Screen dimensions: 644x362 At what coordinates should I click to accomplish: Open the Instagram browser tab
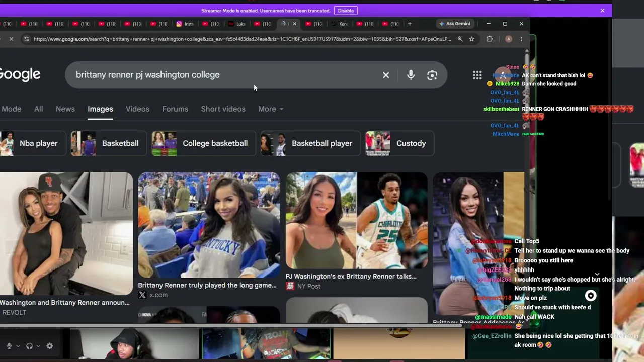click(185, 24)
